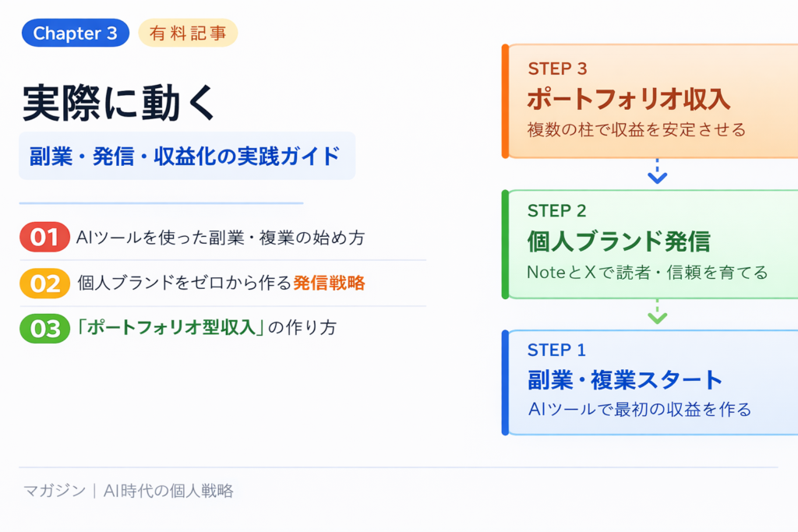This screenshot has height=532, width=798.
Task: Click the yellow 02 number badge
Action: 44,283
